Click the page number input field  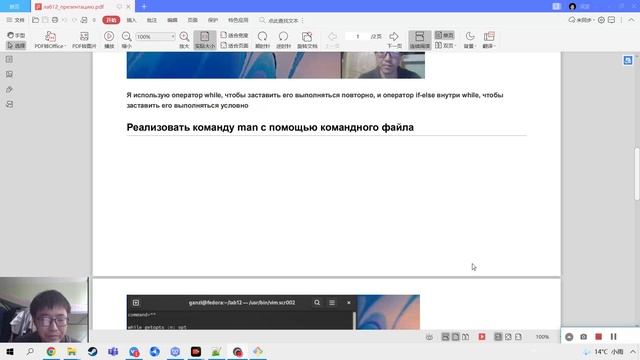358,37
